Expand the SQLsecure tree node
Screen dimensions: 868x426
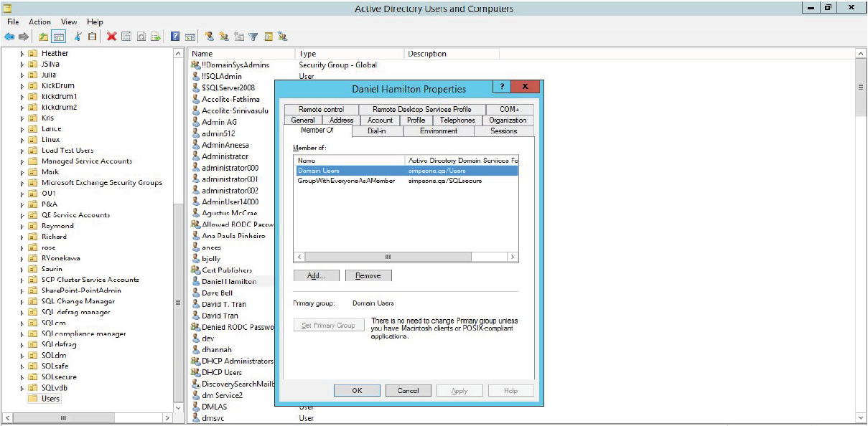tap(22, 377)
